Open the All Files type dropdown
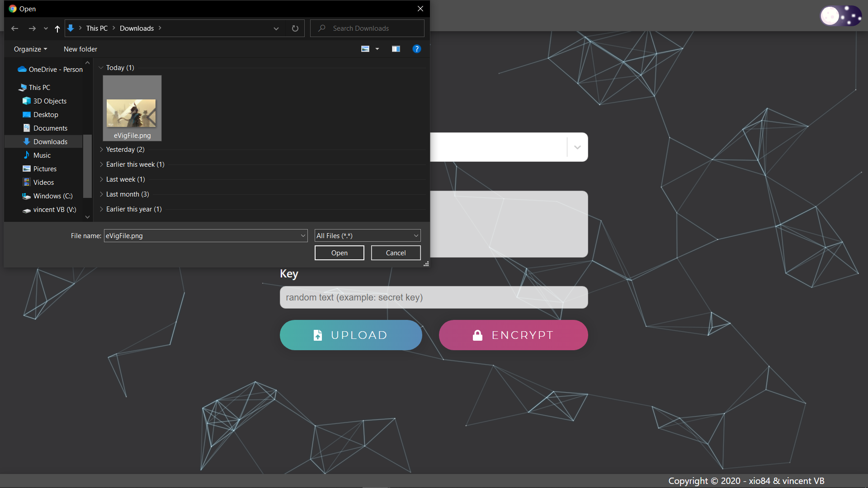 point(367,235)
